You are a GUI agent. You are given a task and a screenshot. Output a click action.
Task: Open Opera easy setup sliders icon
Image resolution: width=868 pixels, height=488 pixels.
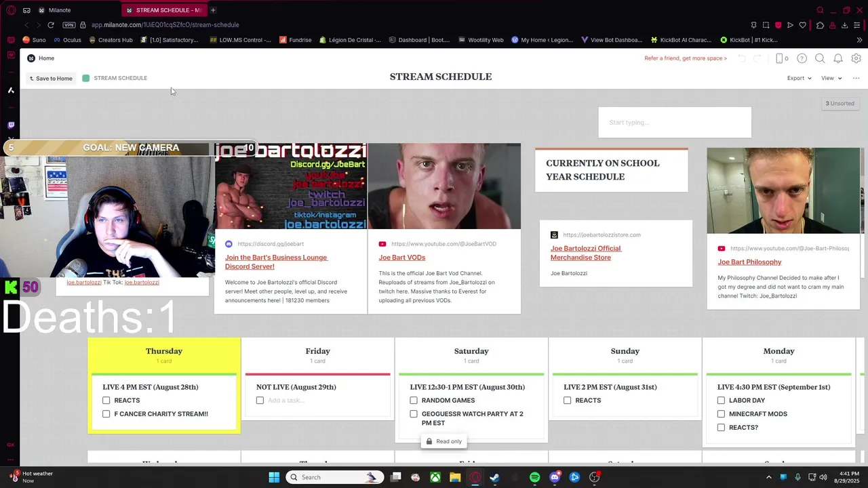pyautogui.click(x=857, y=25)
